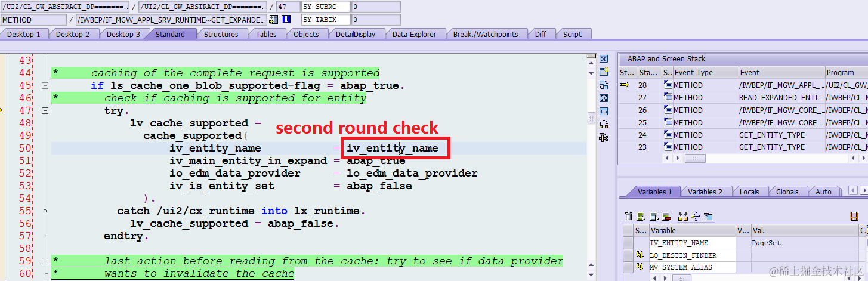Screen dimensions: 868x281
Task: Open the Objects tab
Action: [x=306, y=34]
